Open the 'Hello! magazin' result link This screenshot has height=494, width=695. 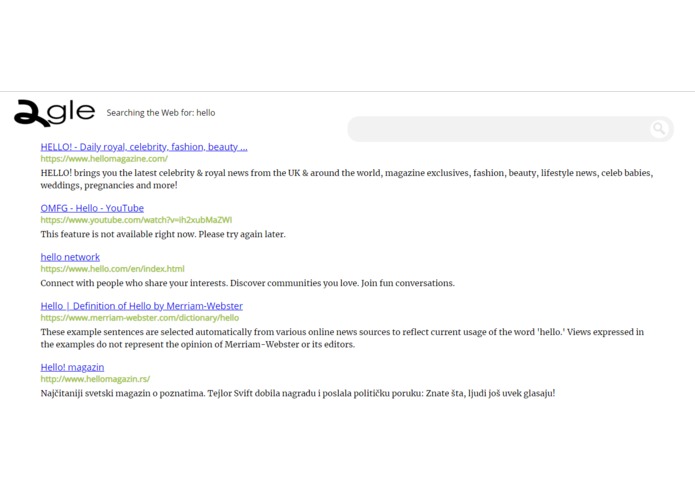72,367
